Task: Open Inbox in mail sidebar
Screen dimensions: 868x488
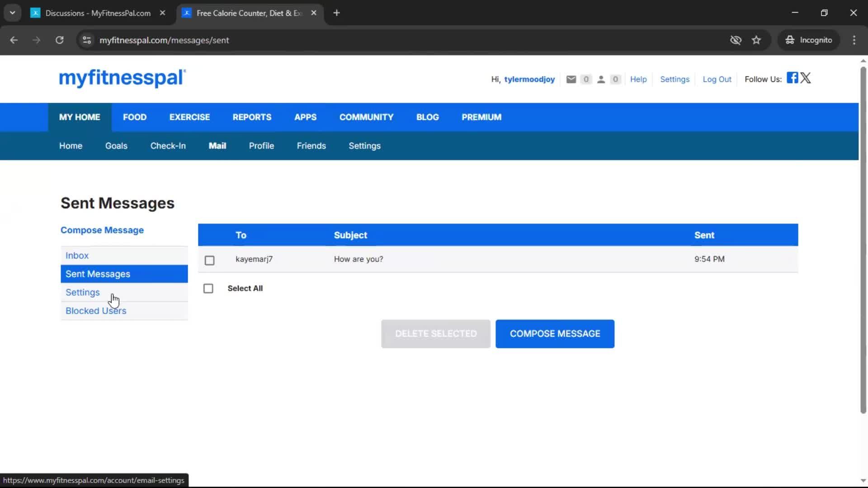Action: [x=124, y=255]
